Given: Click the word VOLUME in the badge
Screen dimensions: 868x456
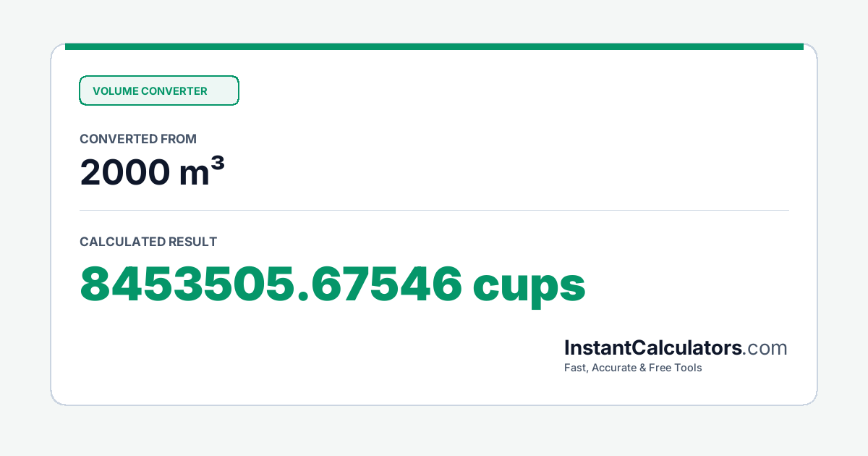Looking at the screenshot, I should pos(115,91).
